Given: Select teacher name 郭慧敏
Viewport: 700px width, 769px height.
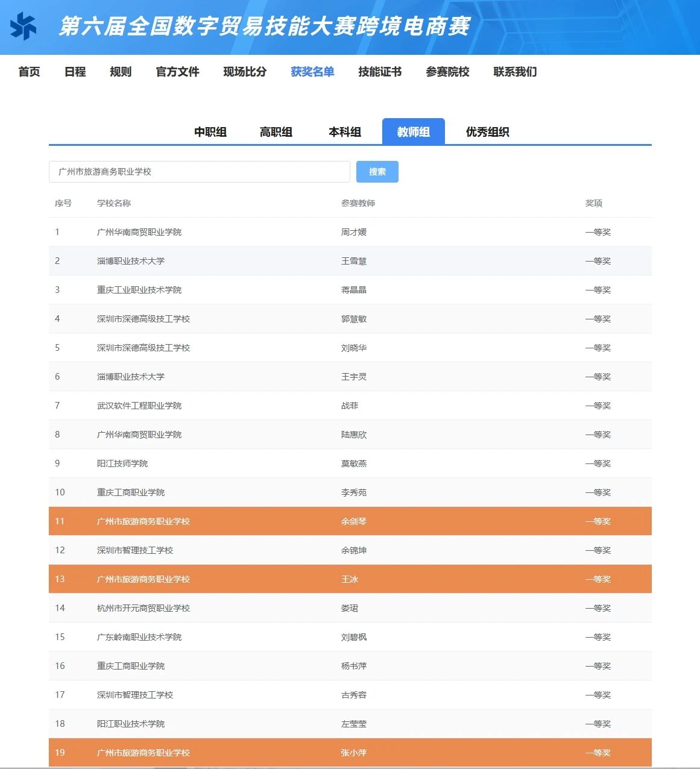Looking at the screenshot, I should (x=354, y=319).
